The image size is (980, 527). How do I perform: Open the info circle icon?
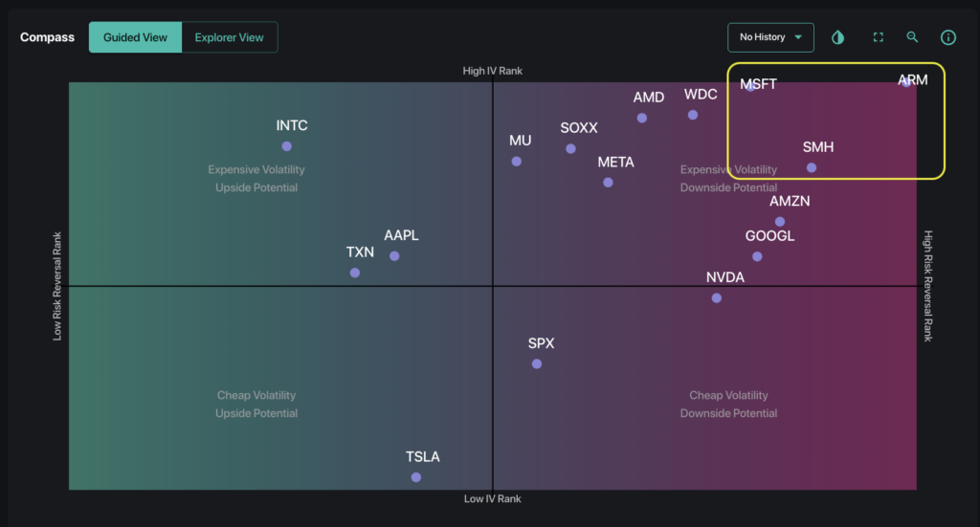point(948,37)
